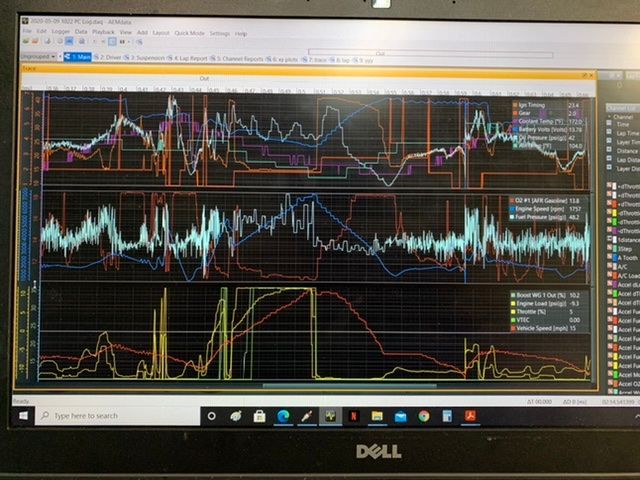Open the Logger menu
Viewport: 640px width, 480px height.
click(60, 33)
